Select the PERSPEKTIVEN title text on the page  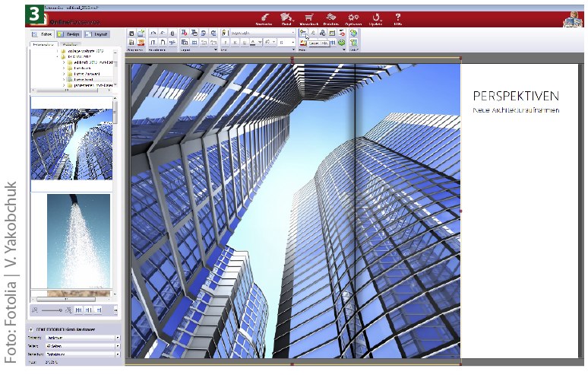click(x=516, y=96)
